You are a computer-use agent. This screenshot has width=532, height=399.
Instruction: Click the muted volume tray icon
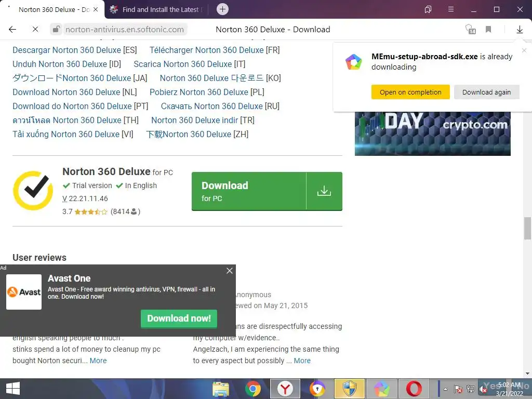tap(483, 389)
